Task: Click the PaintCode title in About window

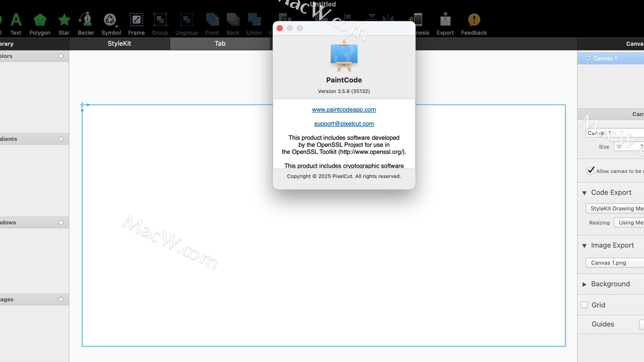Action: tap(344, 80)
